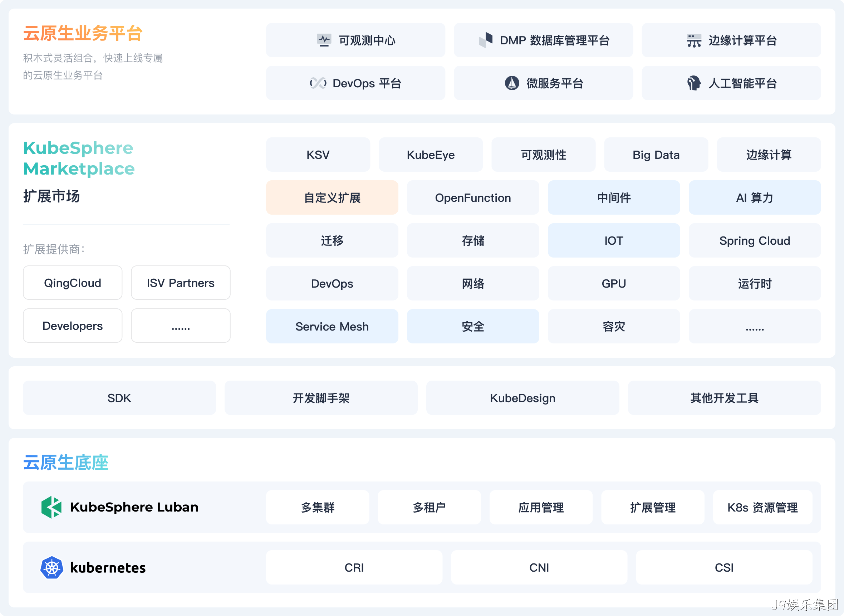Click the DMP database platform icon
This screenshot has width=844, height=616.
(x=486, y=40)
